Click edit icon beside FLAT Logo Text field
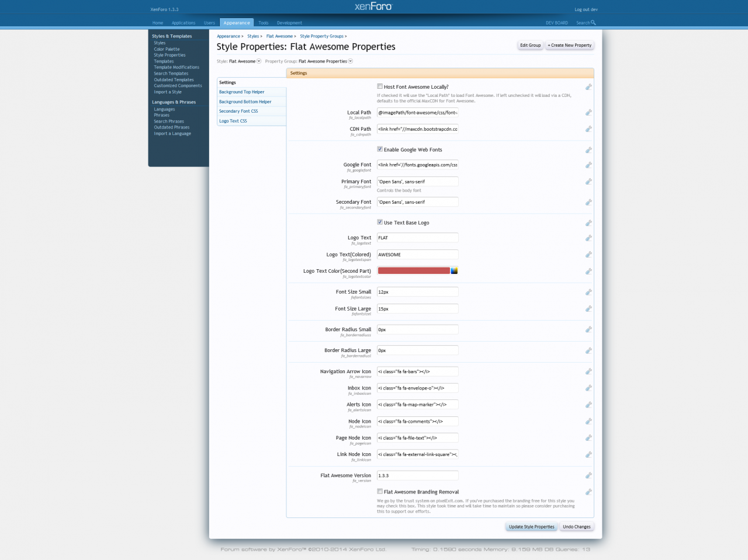The image size is (748, 560). tap(588, 238)
